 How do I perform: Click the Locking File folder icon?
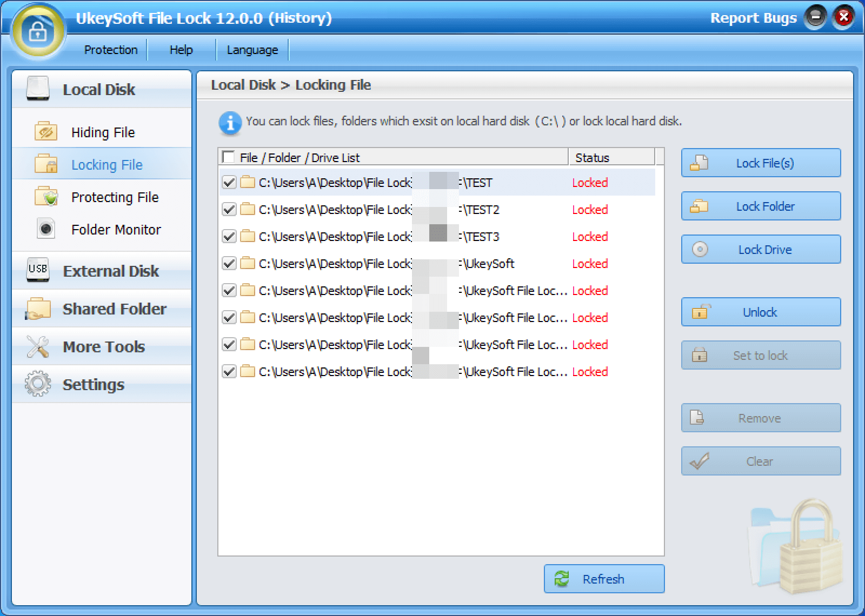point(46,164)
